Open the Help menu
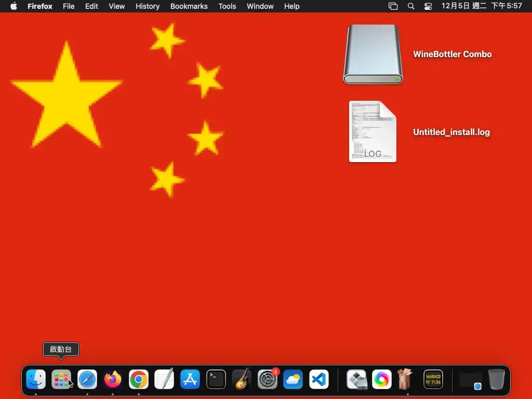This screenshot has width=532, height=399. tap(292, 6)
